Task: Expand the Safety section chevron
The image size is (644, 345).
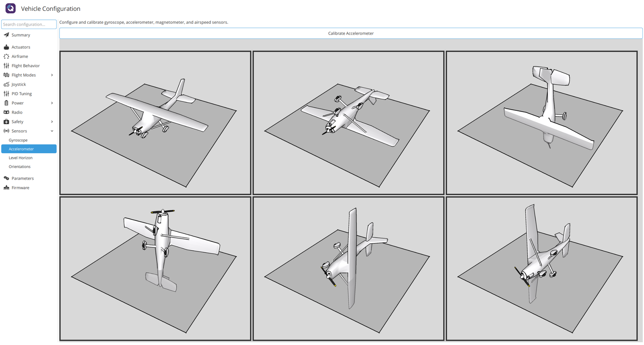Action: [52, 122]
